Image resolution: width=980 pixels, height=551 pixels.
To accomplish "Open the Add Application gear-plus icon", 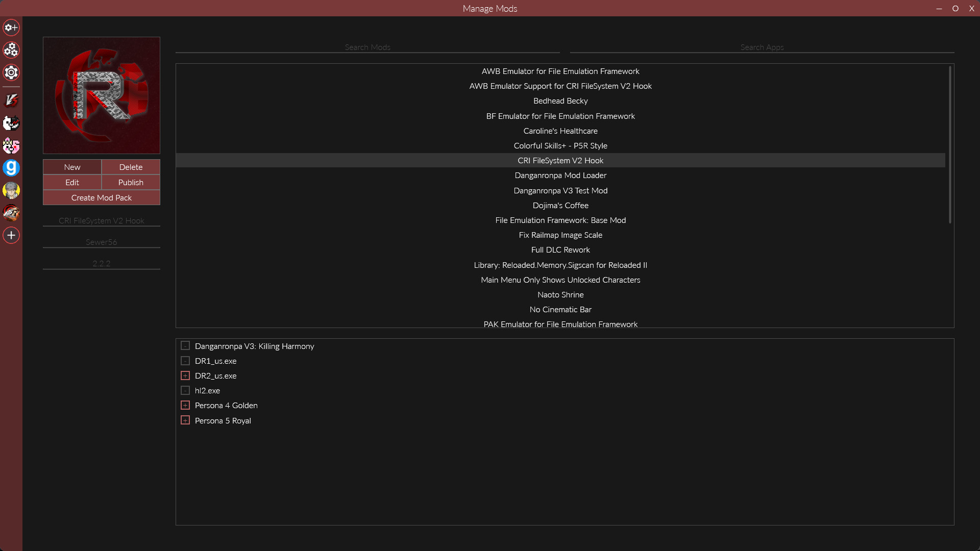I will 11,28.
